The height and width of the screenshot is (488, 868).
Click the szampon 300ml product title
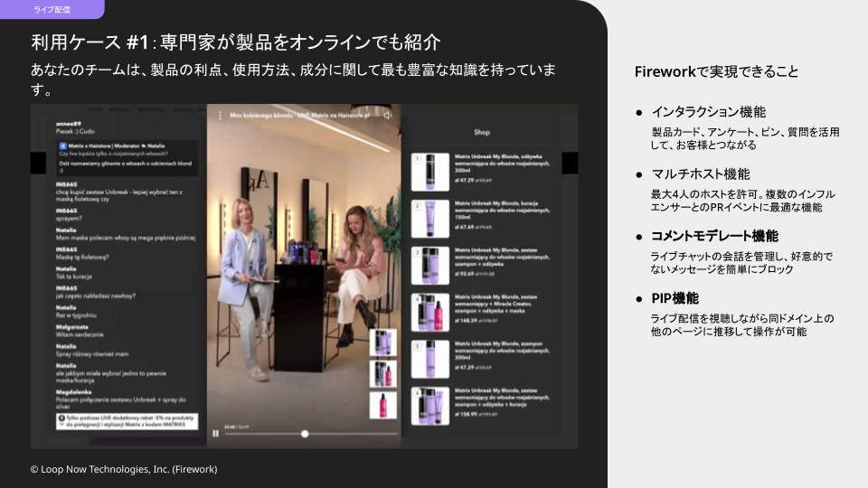502,351
